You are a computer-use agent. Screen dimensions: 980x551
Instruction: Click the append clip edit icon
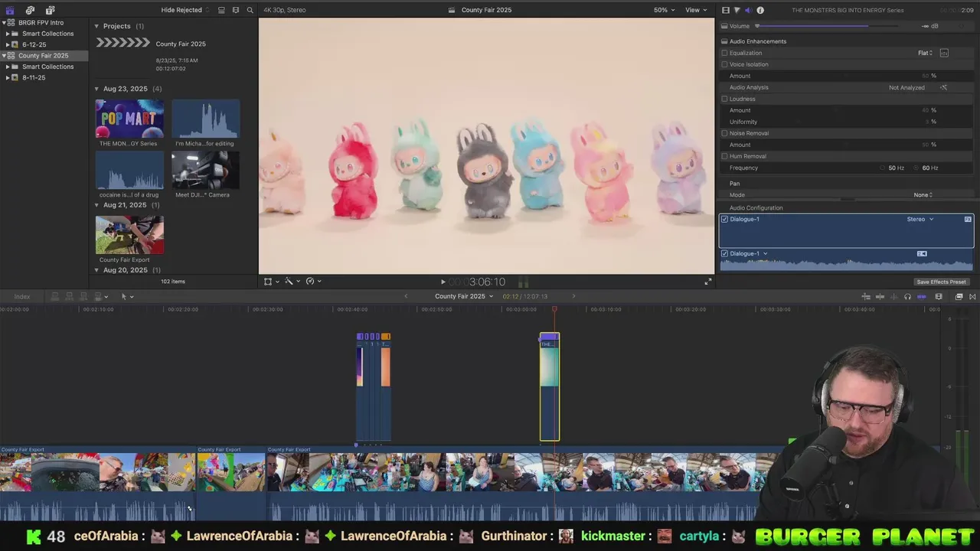pos(83,296)
